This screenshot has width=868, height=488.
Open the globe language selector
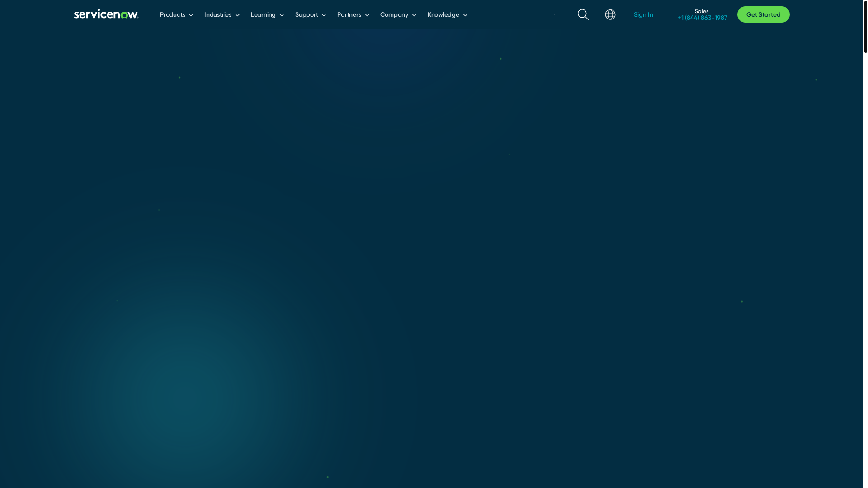click(x=610, y=14)
